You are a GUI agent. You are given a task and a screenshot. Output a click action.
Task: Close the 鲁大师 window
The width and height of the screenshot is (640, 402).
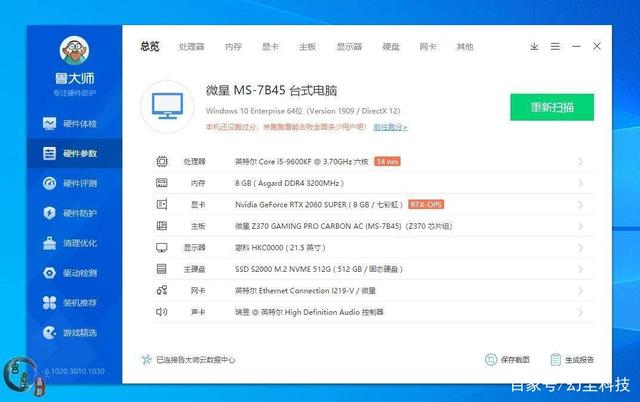click(x=597, y=47)
